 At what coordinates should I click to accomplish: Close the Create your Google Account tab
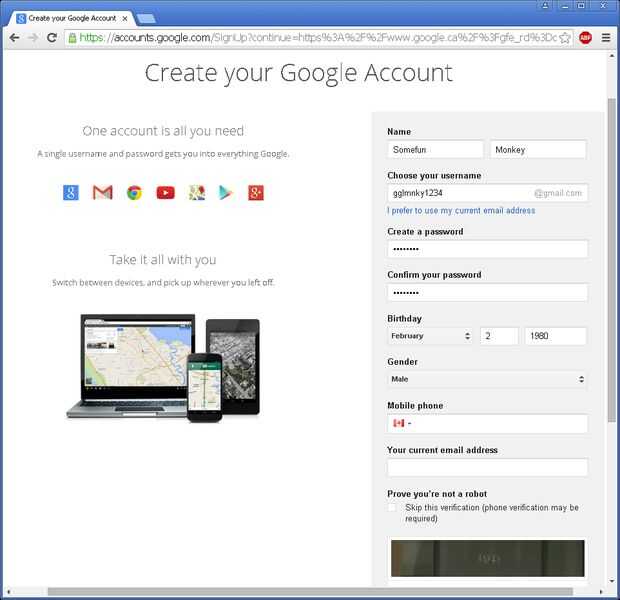[x=125, y=18]
